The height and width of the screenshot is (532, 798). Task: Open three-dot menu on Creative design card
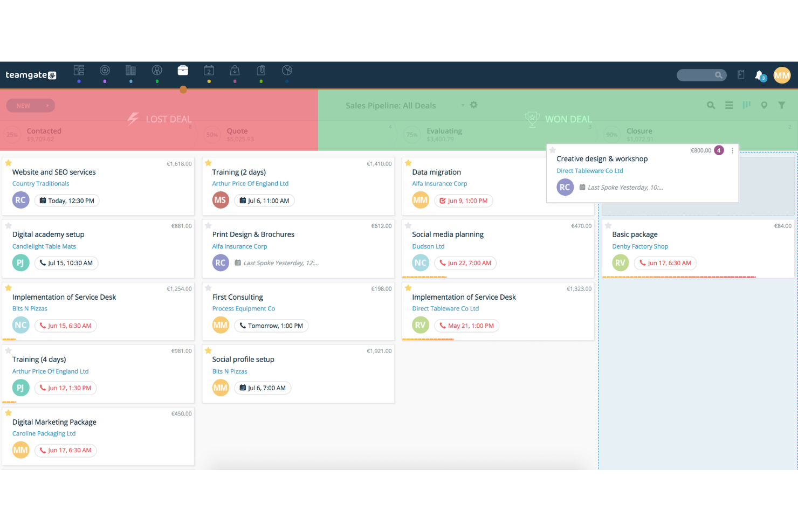732,151
